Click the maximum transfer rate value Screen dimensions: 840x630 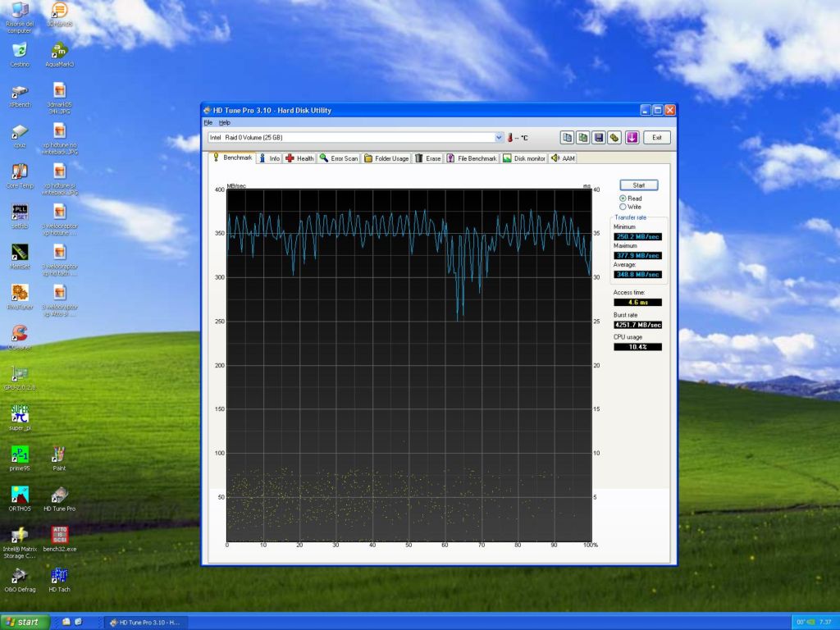pyautogui.click(x=637, y=256)
